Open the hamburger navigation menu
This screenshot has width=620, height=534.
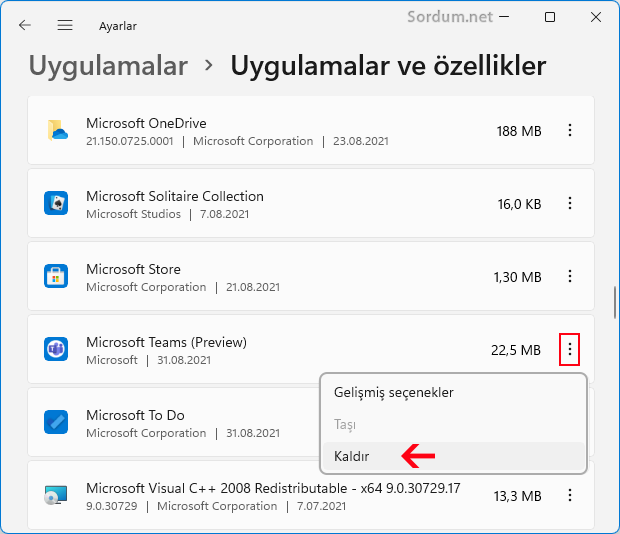pos(65,25)
